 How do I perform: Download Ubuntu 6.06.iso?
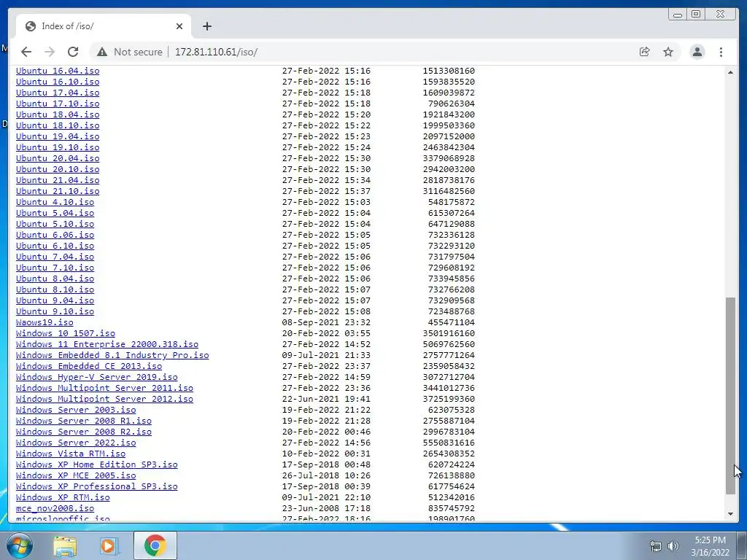point(55,236)
